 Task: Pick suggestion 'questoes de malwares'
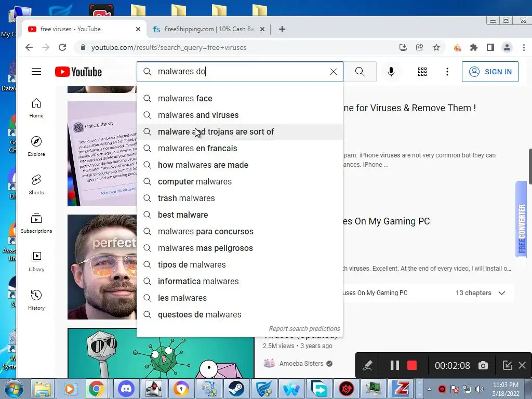coord(240,314)
